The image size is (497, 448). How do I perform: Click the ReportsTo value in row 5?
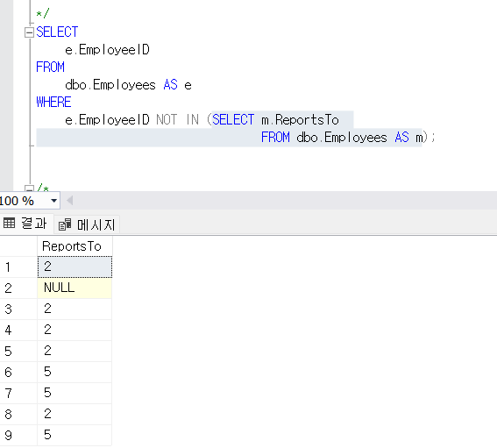tap(75, 351)
